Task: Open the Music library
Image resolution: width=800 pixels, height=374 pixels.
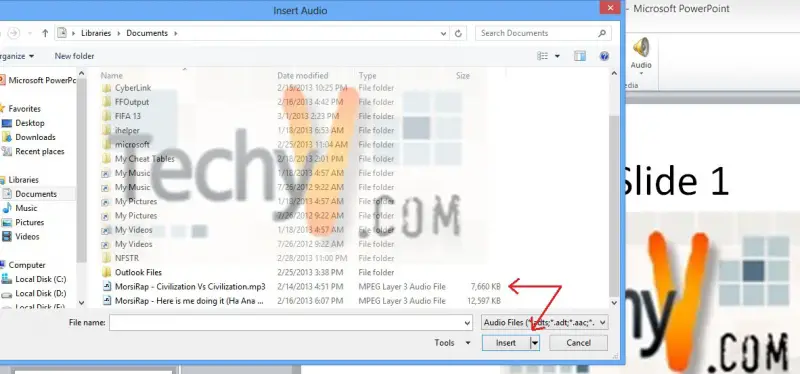Action: click(x=26, y=208)
